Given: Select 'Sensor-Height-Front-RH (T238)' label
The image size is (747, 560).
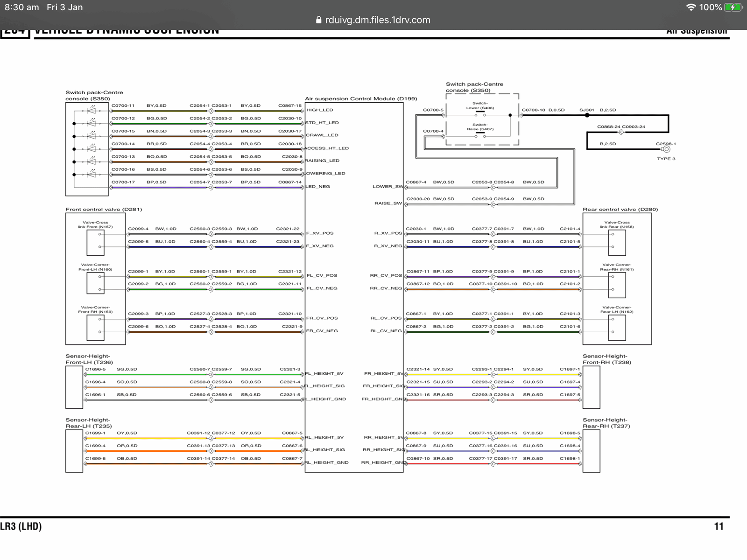Looking at the screenshot, I should coord(607,359).
